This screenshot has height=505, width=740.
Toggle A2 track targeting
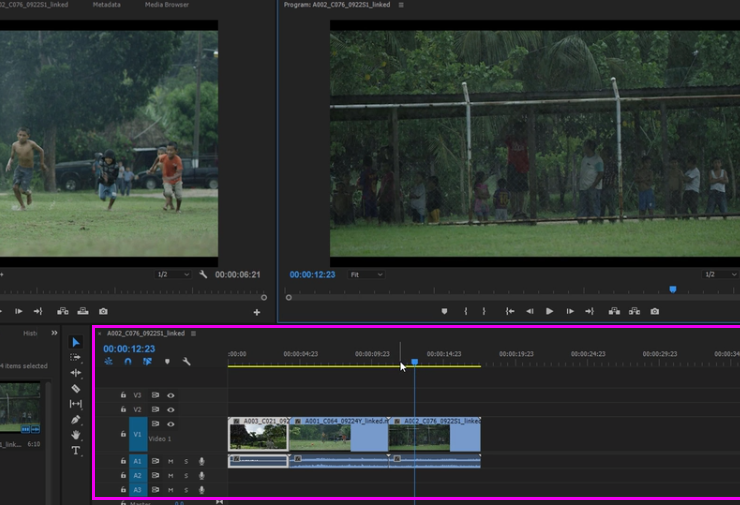click(x=137, y=475)
